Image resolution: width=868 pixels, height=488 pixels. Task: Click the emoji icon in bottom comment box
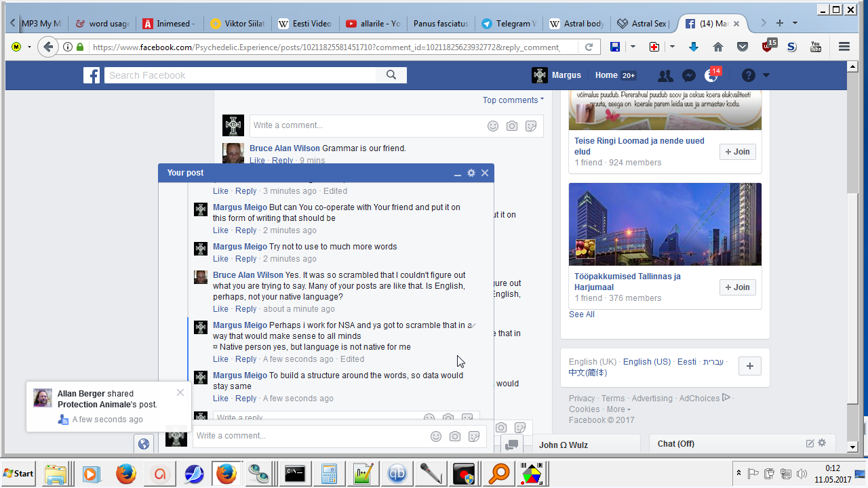[x=436, y=436]
